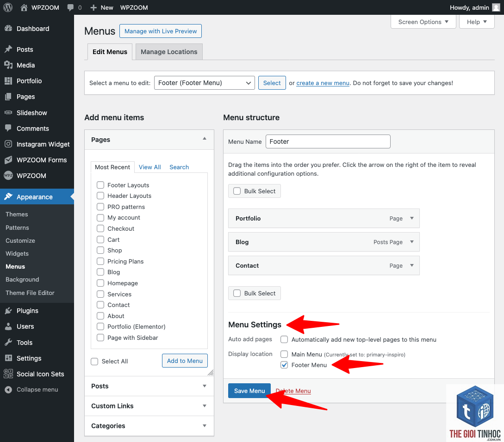
Task: Check the About page box
Action: tap(100, 316)
